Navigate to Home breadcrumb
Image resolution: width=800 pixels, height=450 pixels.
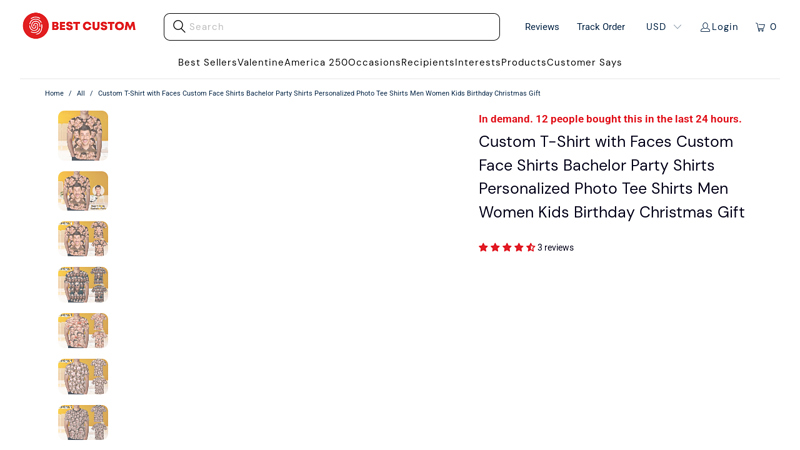click(x=54, y=93)
